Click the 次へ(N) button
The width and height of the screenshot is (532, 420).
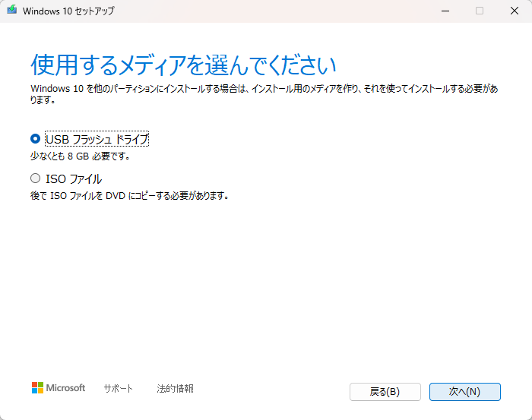pos(465,392)
